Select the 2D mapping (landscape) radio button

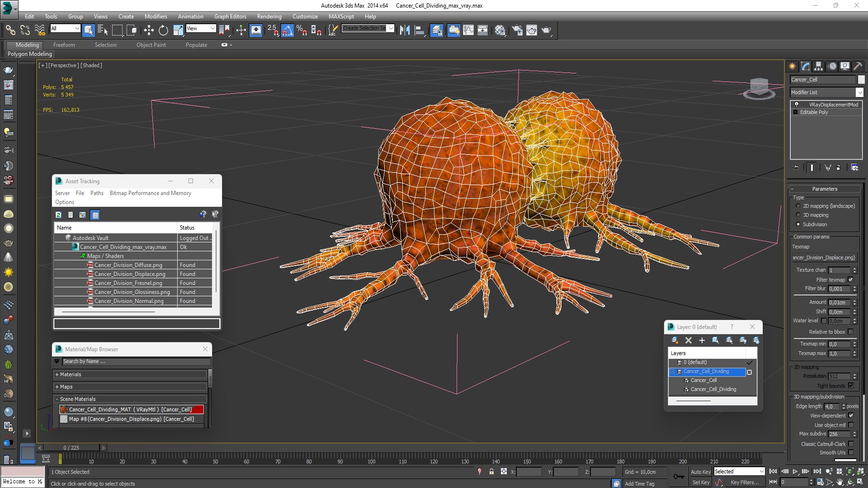point(798,206)
